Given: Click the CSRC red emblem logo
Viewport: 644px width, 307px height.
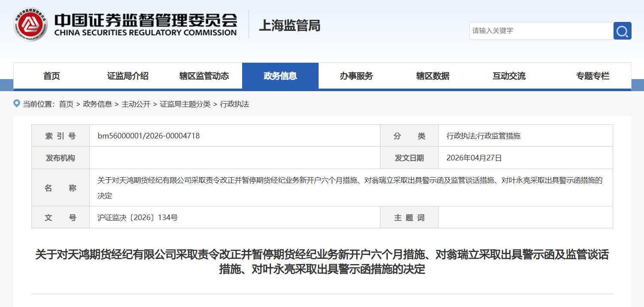Looking at the screenshot, I should [30, 25].
